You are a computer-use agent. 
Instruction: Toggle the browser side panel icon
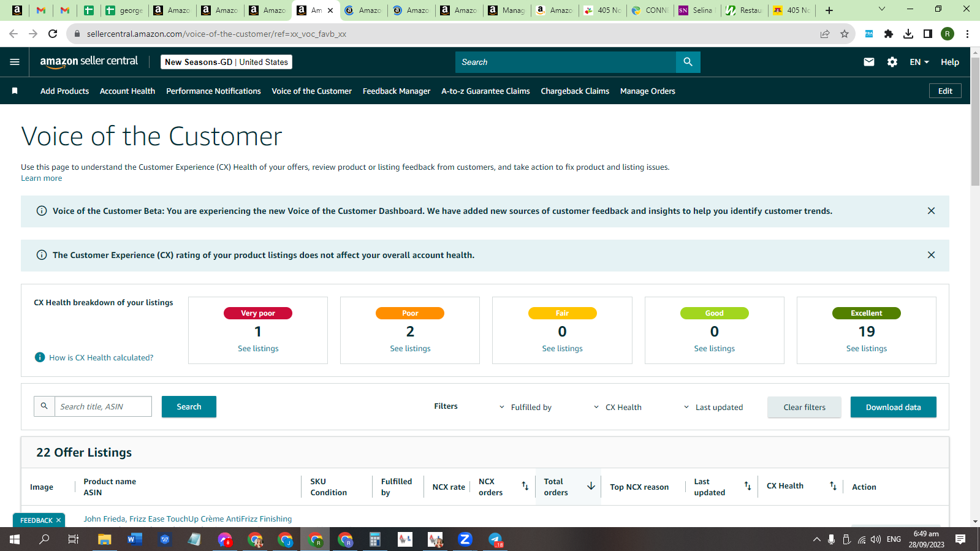(928, 34)
